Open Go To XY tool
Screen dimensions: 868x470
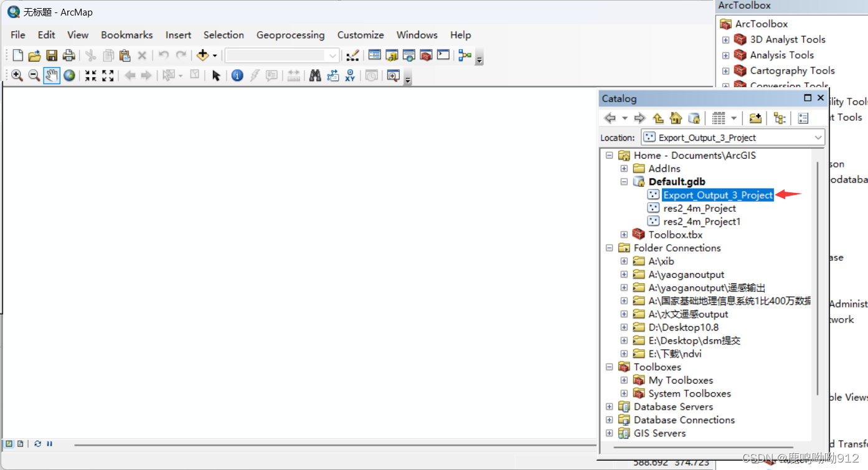click(350, 75)
